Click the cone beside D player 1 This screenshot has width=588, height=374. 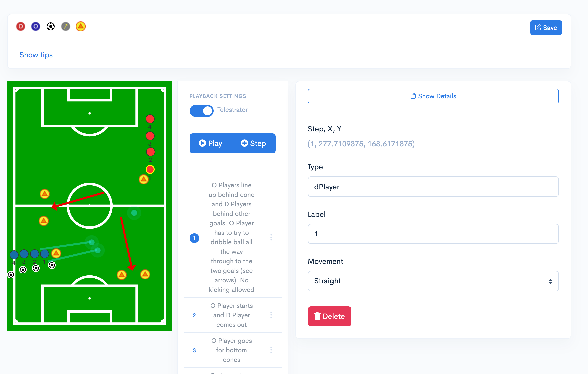pyautogui.click(x=143, y=179)
